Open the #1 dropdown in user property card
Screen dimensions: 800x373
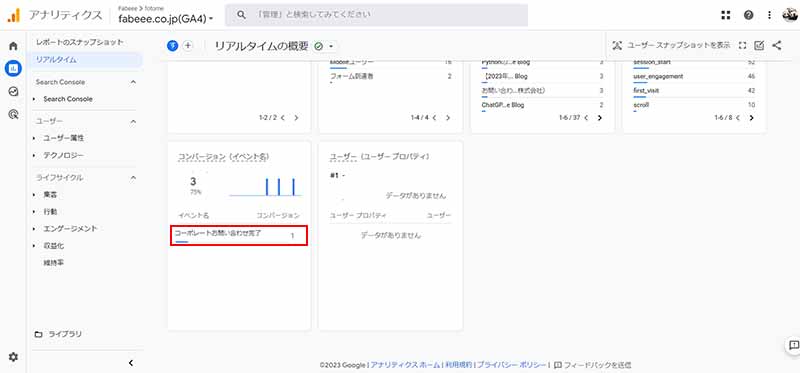pyautogui.click(x=338, y=176)
